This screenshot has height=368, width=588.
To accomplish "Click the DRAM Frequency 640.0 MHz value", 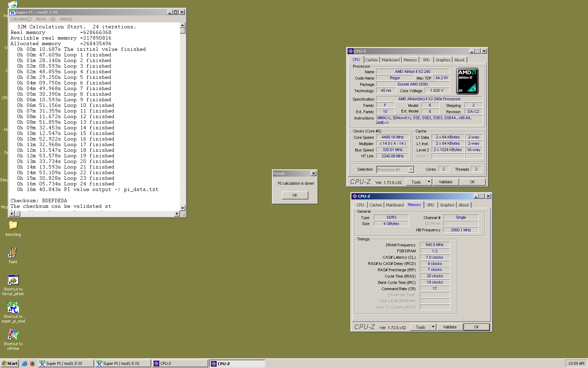I will [x=435, y=245].
